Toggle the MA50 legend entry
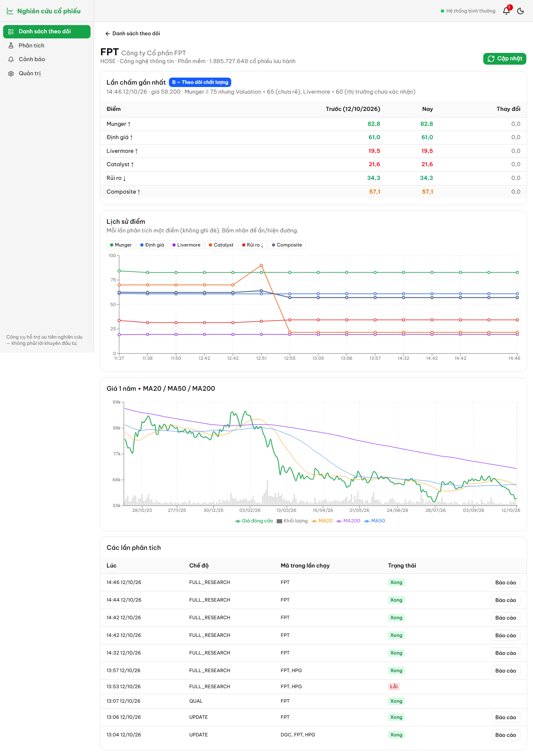The width and height of the screenshot is (533, 756). (x=374, y=521)
